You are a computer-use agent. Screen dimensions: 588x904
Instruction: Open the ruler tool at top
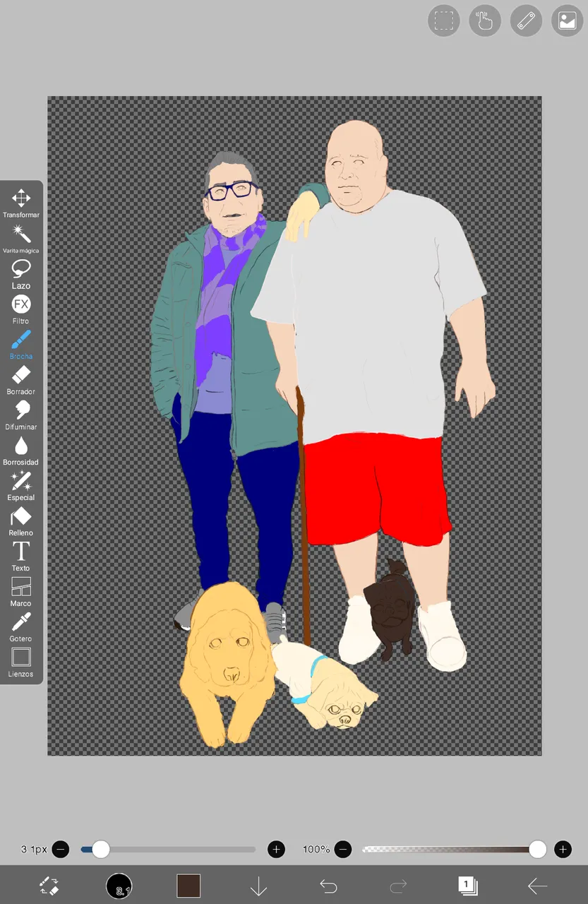click(526, 20)
